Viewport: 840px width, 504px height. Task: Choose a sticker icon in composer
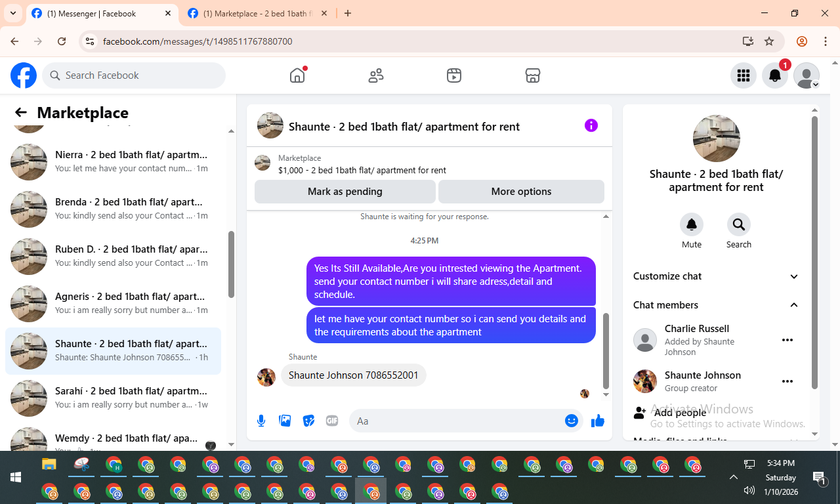pyautogui.click(x=308, y=421)
